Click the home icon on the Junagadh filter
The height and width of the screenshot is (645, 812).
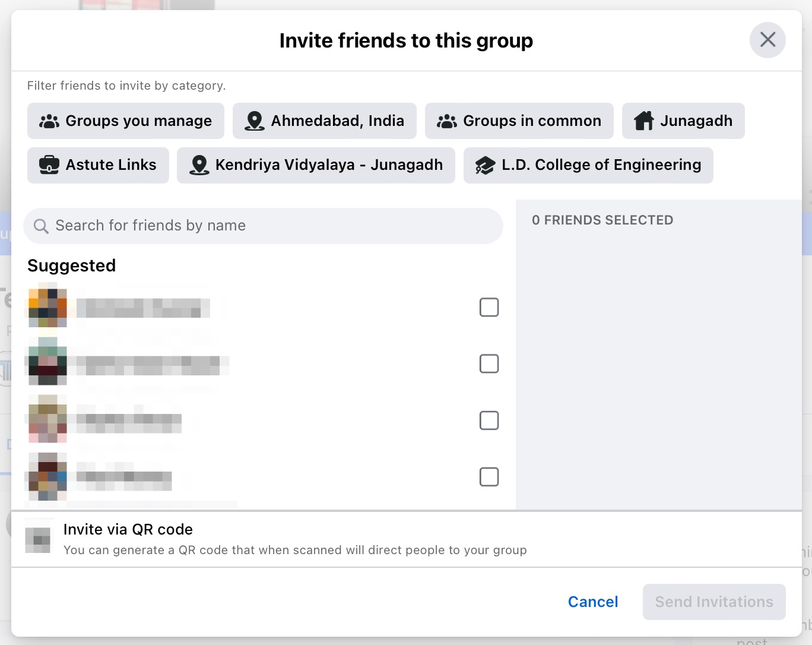coord(645,121)
